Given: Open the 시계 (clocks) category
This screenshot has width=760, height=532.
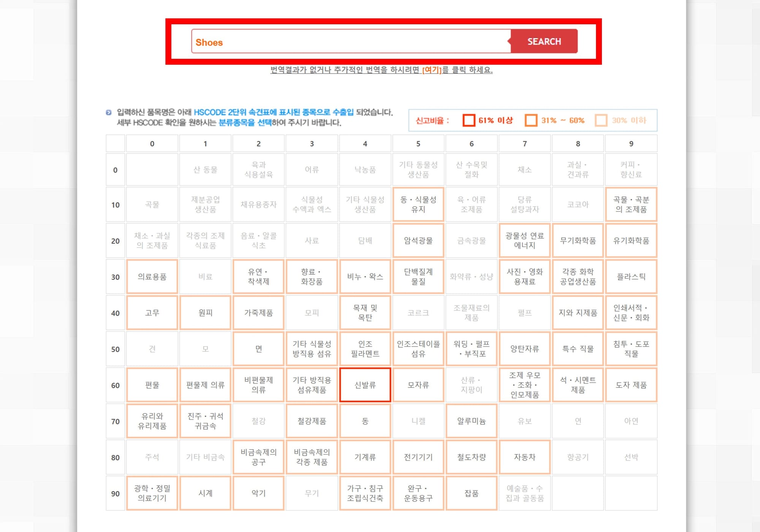Looking at the screenshot, I should 205,493.
